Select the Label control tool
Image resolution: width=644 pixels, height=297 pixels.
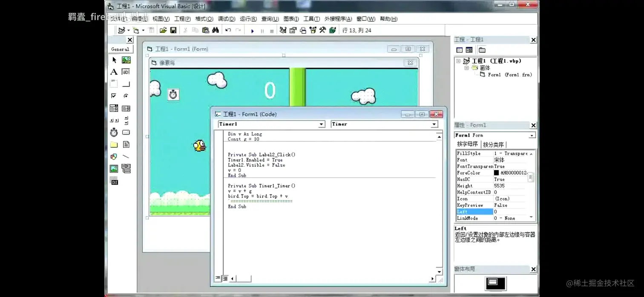pyautogui.click(x=114, y=72)
